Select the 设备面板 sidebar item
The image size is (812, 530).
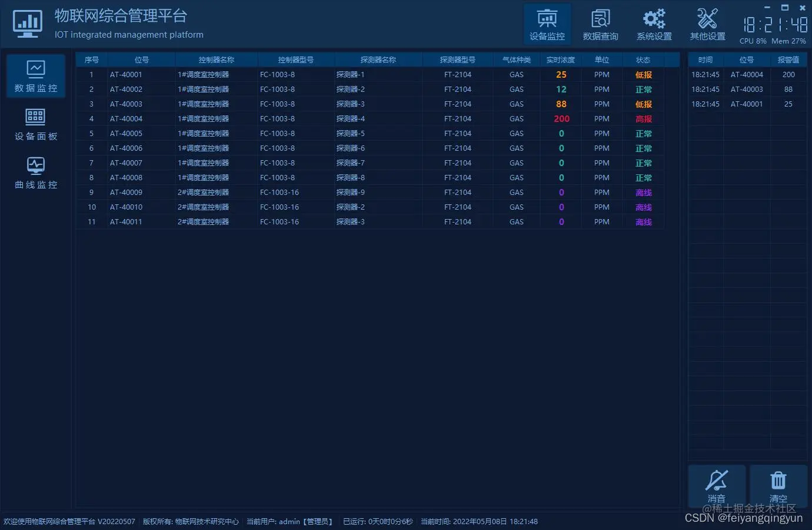(x=36, y=124)
